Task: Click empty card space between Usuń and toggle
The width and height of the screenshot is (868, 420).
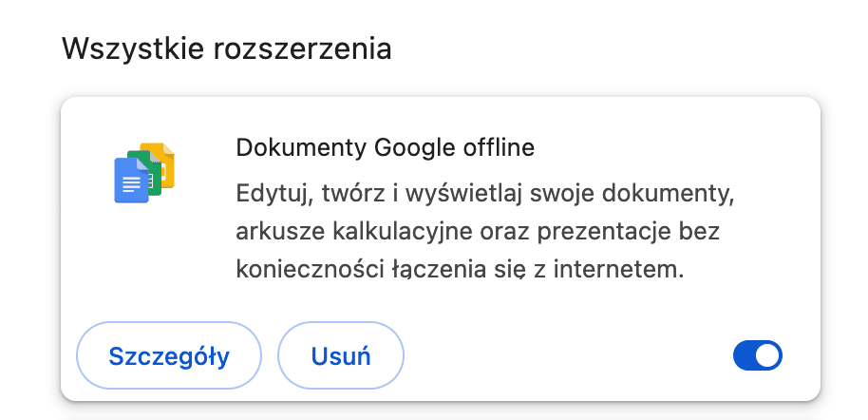Action: pos(567,355)
